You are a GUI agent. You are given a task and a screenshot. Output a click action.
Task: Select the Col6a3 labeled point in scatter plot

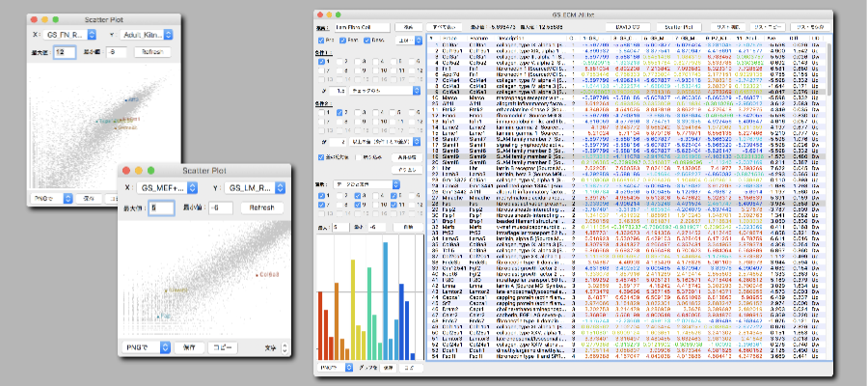[x=256, y=275]
